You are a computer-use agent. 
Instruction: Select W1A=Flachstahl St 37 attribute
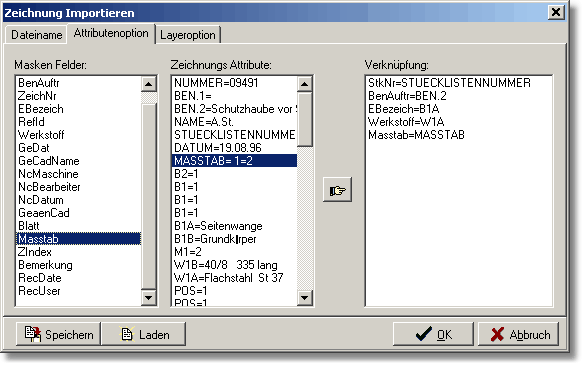tap(235, 278)
